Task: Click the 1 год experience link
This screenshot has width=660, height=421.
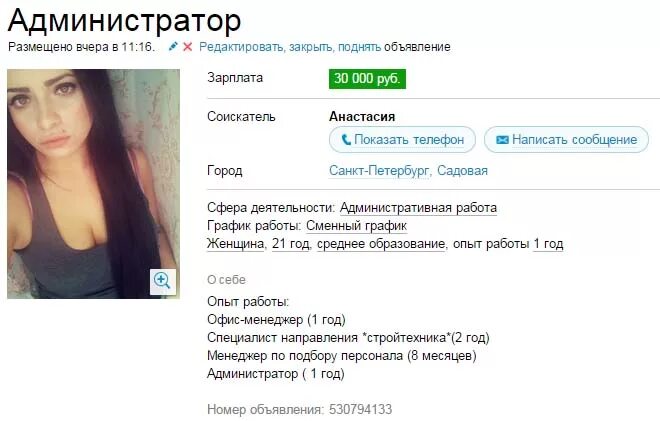Action: (548, 244)
